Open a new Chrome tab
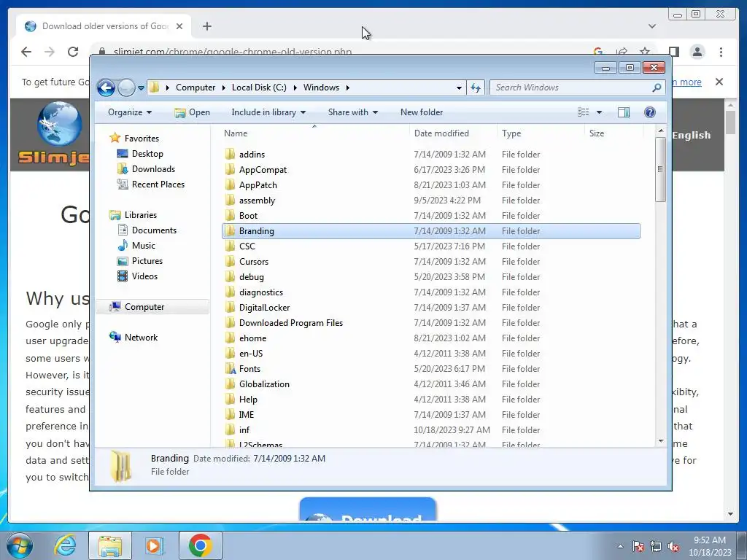Screen dimensions: 747x560 [206, 26]
